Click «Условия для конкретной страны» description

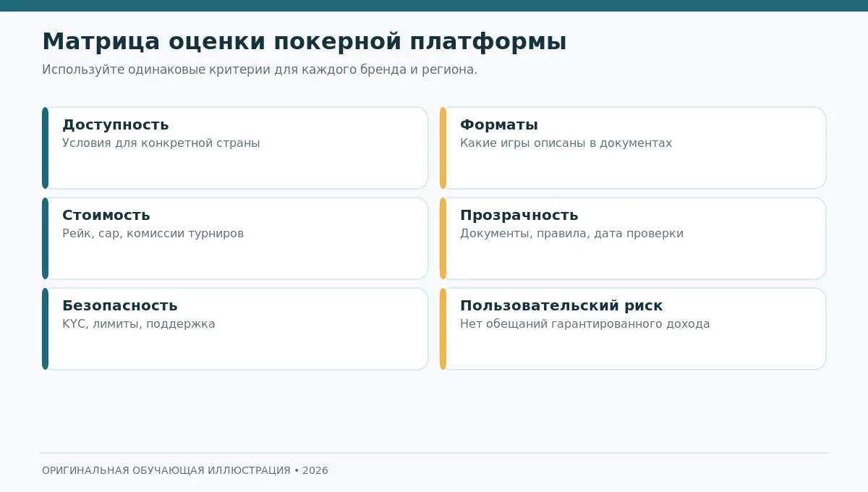[161, 143]
